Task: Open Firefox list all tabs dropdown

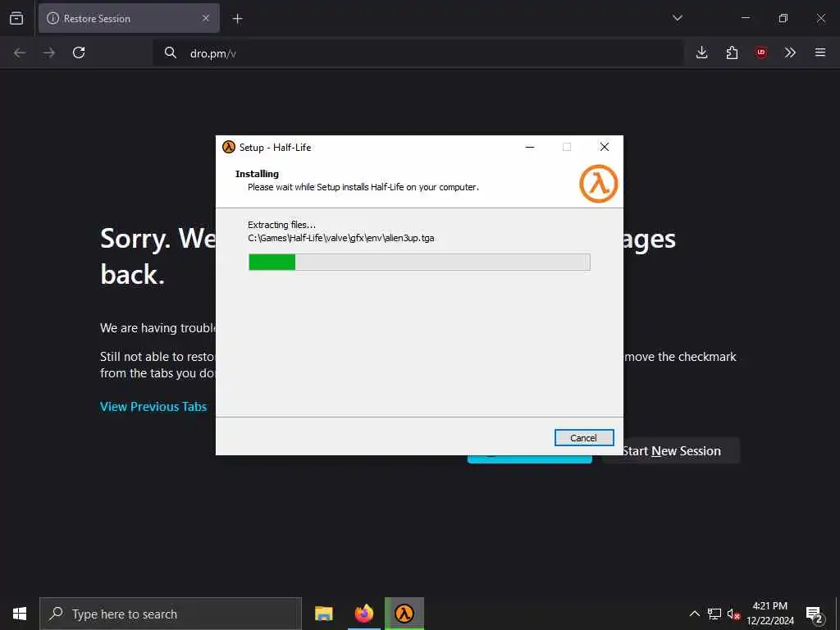Action: (677, 18)
